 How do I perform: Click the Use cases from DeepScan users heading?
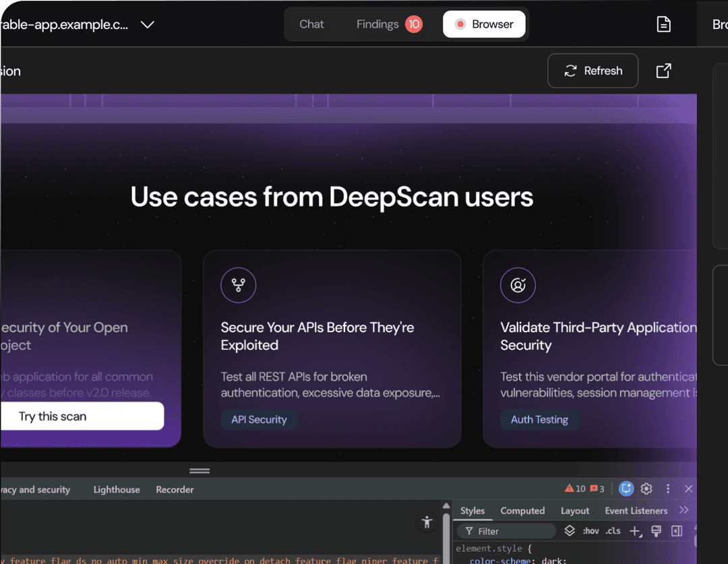(x=332, y=197)
